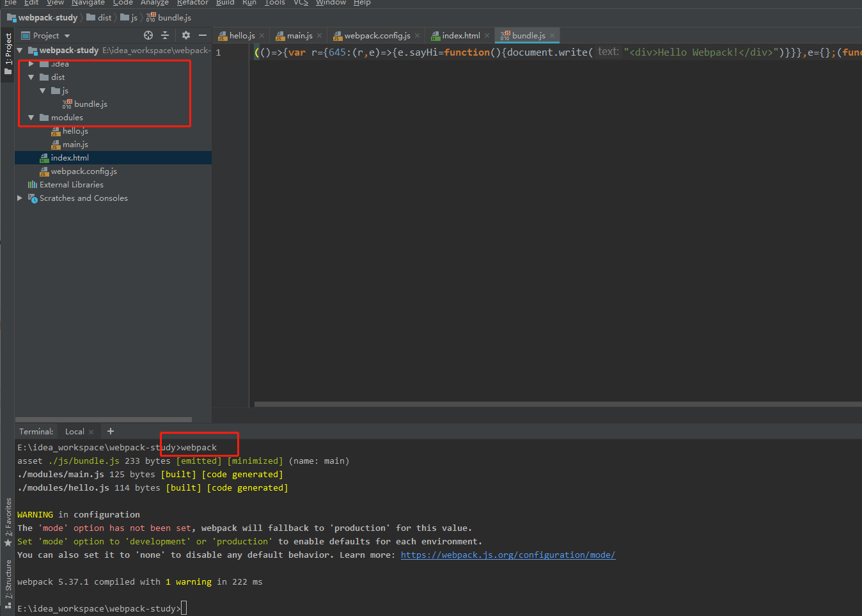Close the index.html editor tab
Viewport: 862px width, 616px height.
tap(487, 36)
